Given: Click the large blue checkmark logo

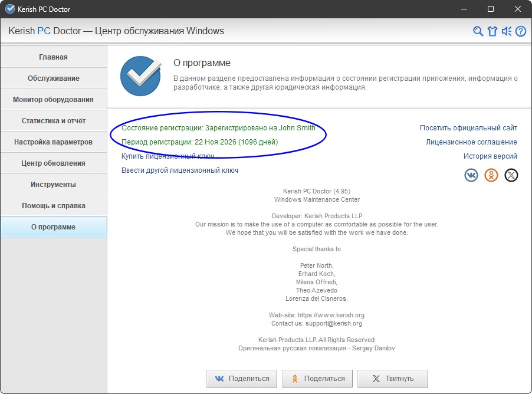Looking at the screenshot, I should tap(141, 75).
